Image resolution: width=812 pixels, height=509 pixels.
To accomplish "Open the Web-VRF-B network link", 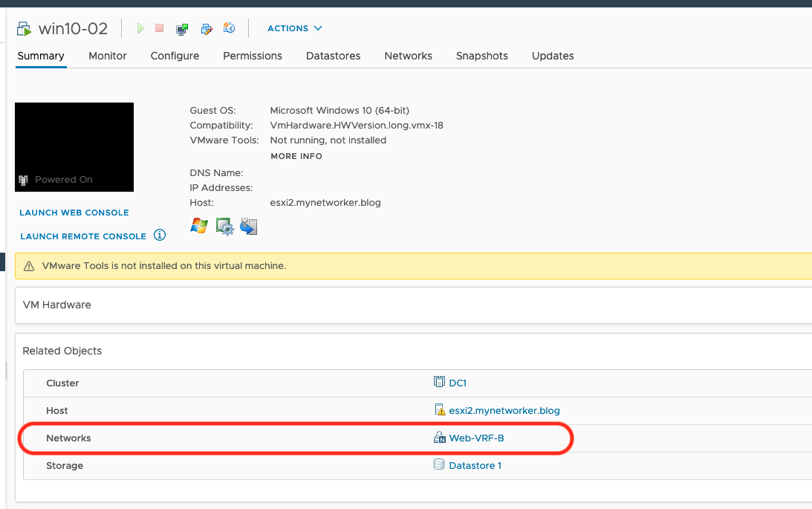I will (x=476, y=438).
